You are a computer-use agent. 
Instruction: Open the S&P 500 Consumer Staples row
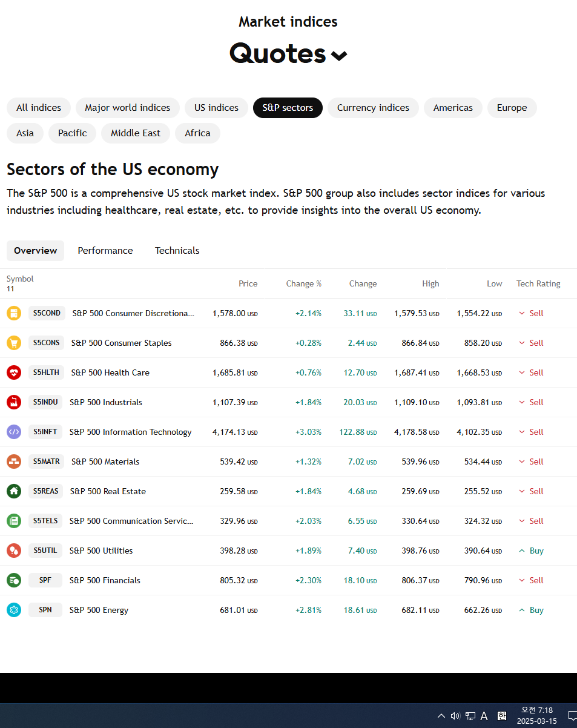pyautogui.click(x=288, y=343)
